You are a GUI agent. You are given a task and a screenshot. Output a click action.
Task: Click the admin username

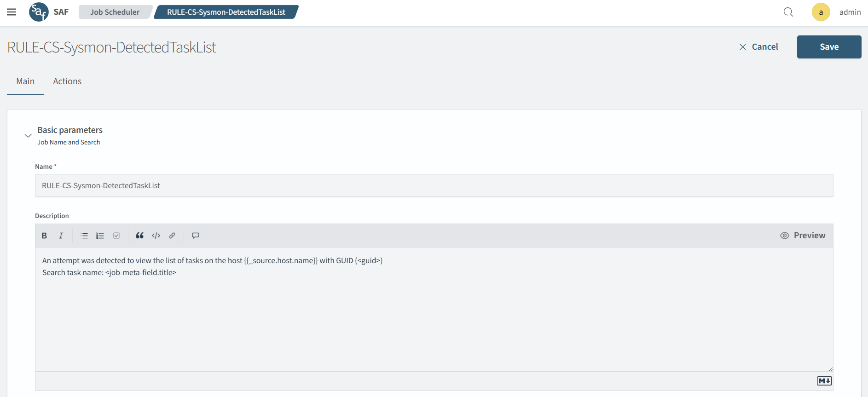click(850, 12)
